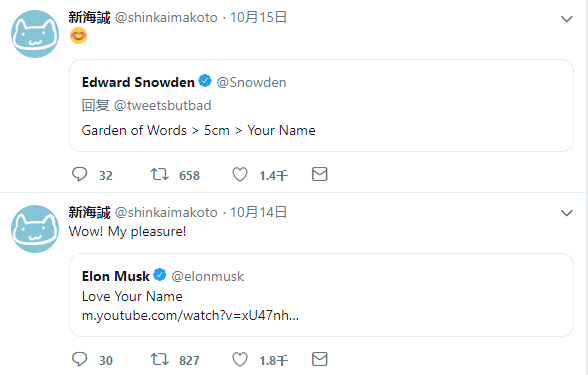Share the October 15 tweet via message icon
The width and height of the screenshot is (588, 375).
tap(320, 174)
